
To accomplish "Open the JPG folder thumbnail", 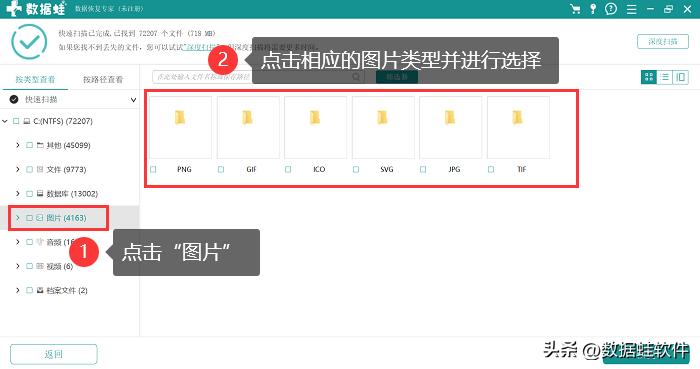I will [x=450, y=128].
